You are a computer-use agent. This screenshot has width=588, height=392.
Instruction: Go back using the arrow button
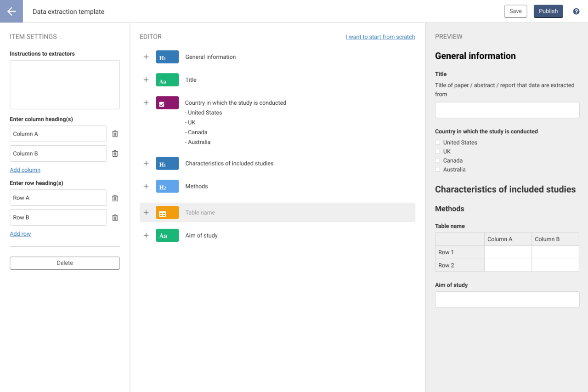pyautogui.click(x=11, y=11)
